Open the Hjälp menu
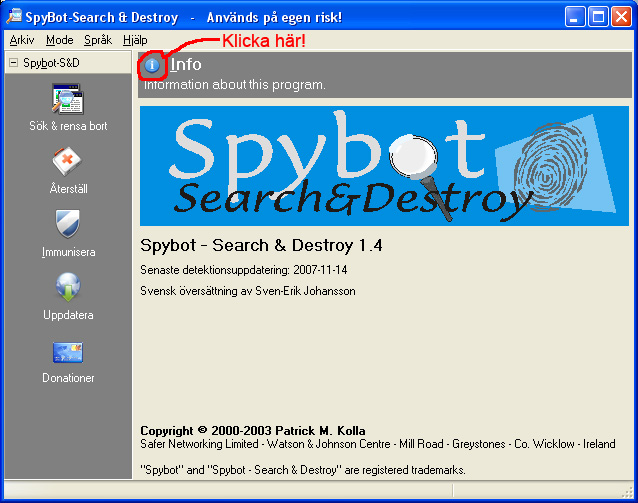Image resolution: width=638 pixels, height=503 pixels. pyautogui.click(x=135, y=40)
